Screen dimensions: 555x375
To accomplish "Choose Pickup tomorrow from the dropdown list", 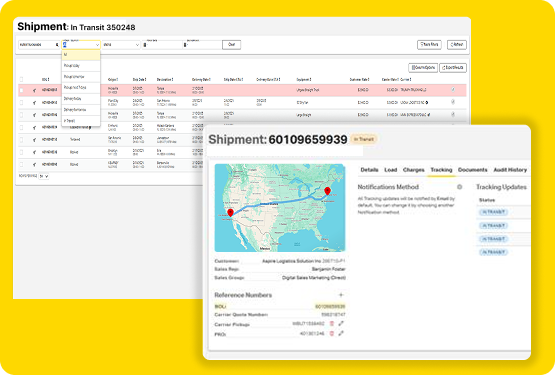I will coord(81,76).
